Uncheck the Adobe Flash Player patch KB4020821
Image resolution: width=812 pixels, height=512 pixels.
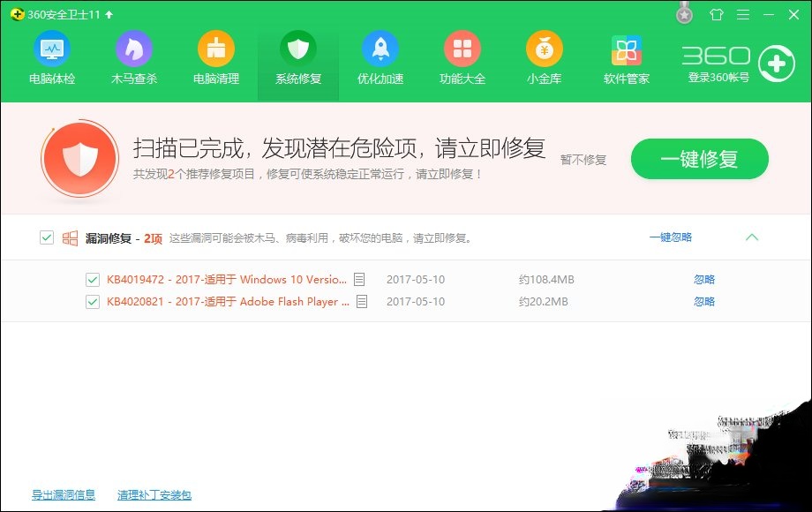click(92, 303)
